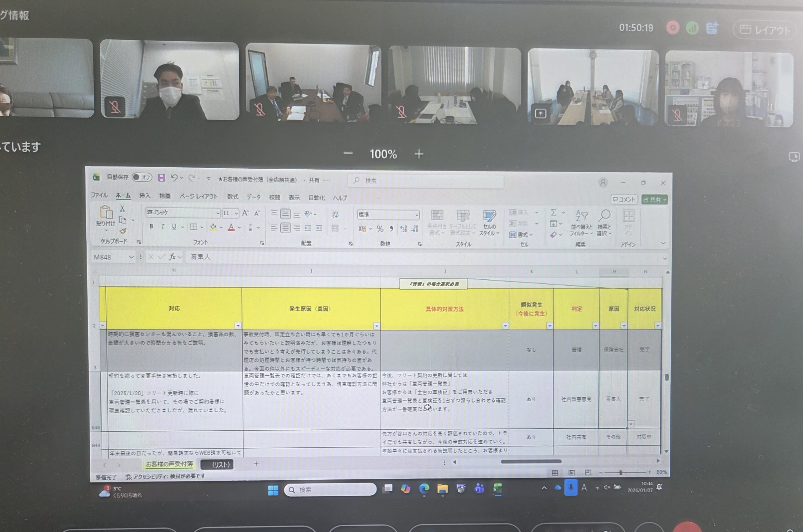Click the レイアウト button in meeting
803x532 pixels.
click(x=764, y=30)
